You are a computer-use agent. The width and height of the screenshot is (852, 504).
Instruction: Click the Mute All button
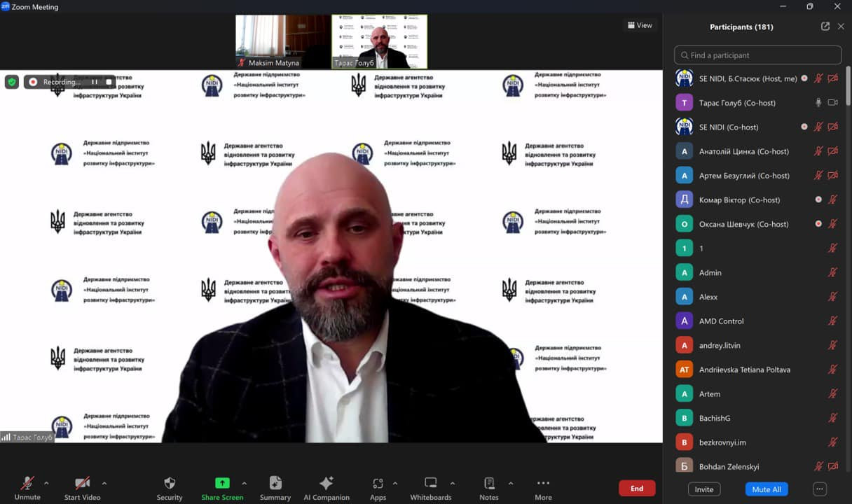[x=767, y=489]
